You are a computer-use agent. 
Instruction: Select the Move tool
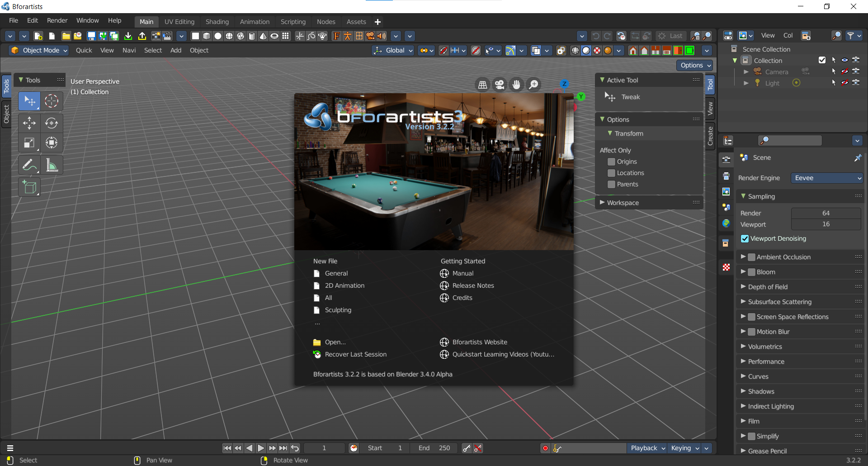[29, 123]
